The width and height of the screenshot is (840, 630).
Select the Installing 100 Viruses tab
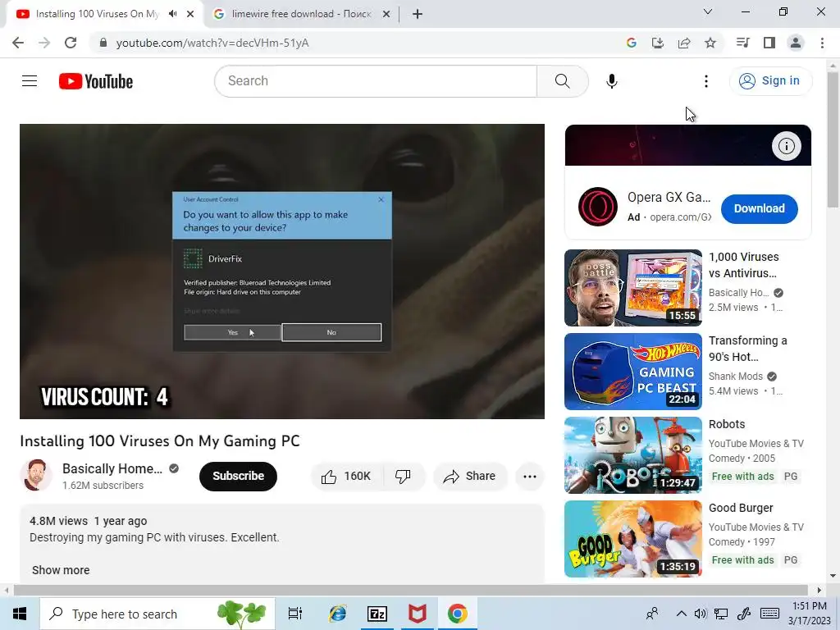(x=97, y=14)
